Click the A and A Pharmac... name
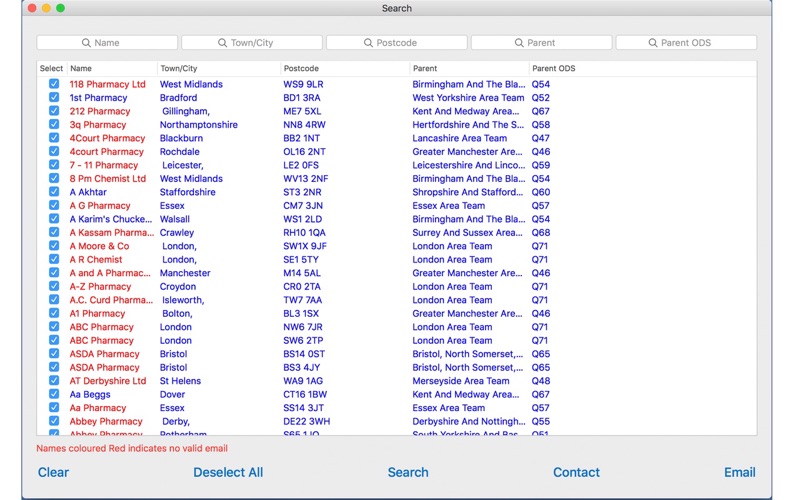Screen dimensions: 800x500 [110, 273]
